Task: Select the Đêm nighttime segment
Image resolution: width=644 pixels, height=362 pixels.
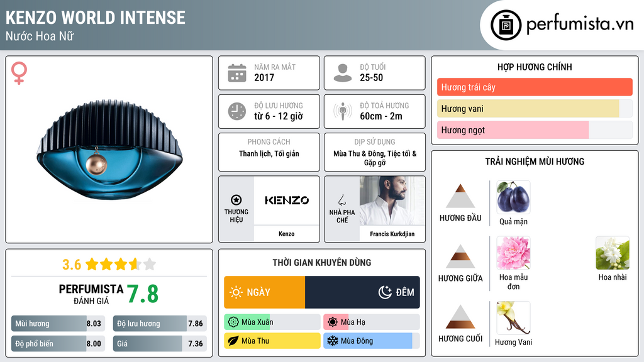Action: click(x=362, y=292)
